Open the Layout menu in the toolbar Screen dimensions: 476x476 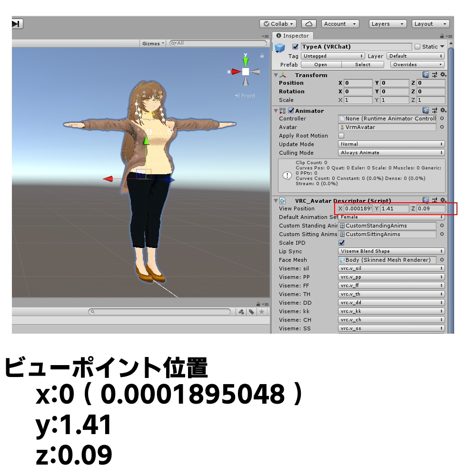(x=430, y=24)
